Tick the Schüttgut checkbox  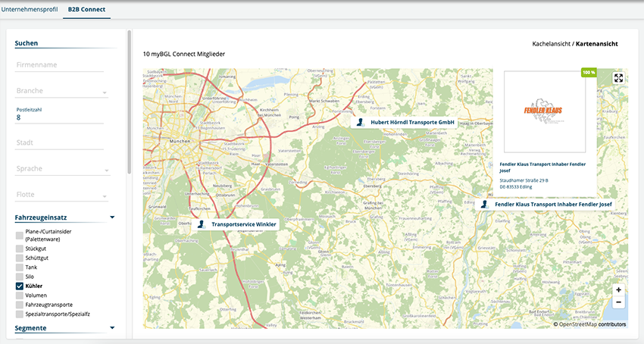point(19,258)
